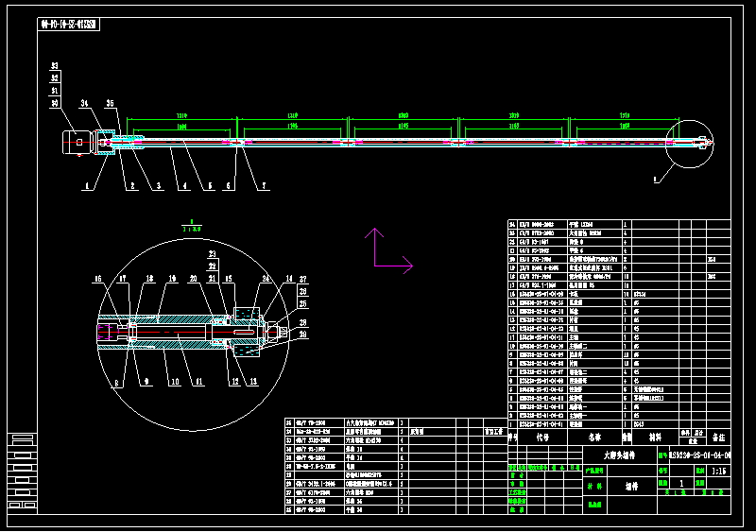Viewport: 756px width, 532px height.
Task: Select the 组件 cell in the title block
Action: pos(632,487)
